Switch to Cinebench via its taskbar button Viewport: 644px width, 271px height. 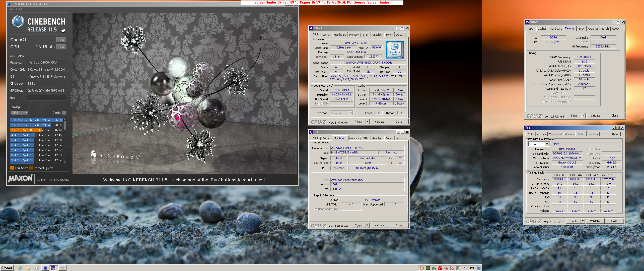point(45,268)
